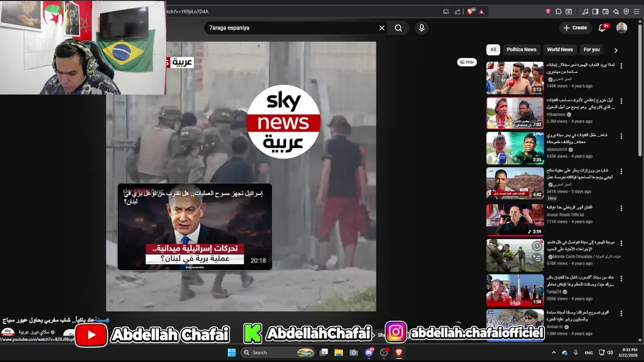This screenshot has height=362, width=644.
Task: Hide the video end screen overlay
Action: point(466,62)
